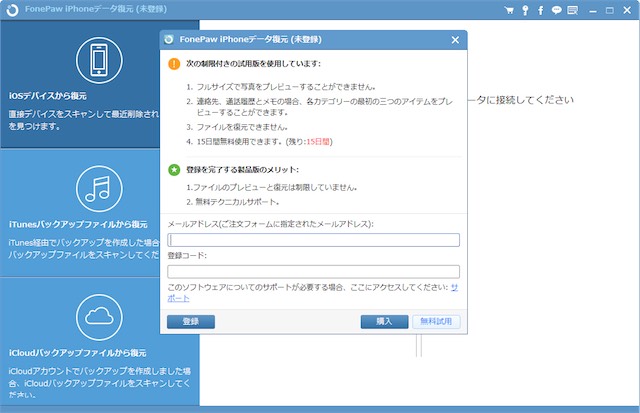Close the FonePaw main window
Viewport: 640px width, 413px height.
[627, 10]
